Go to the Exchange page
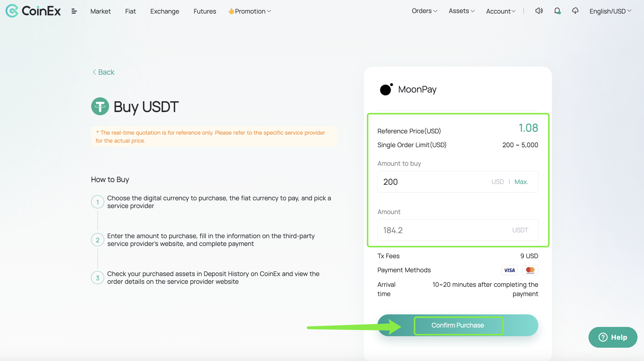This screenshot has height=361, width=644. pyautogui.click(x=165, y=11)
